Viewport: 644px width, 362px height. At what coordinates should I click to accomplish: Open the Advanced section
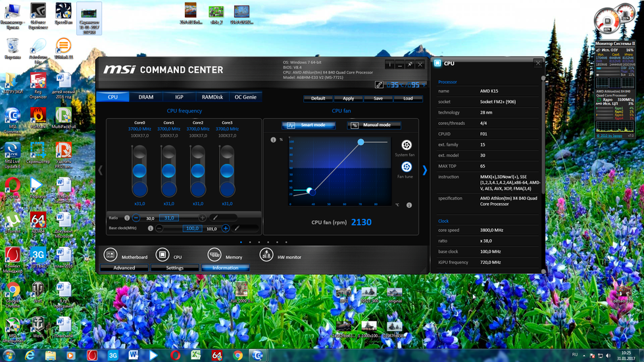[x=124, y=267]
